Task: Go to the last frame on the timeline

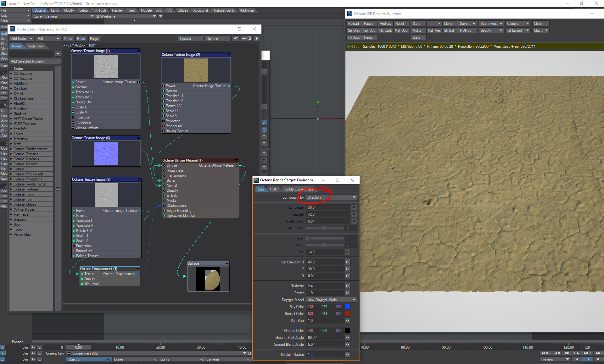Action: [x=598, y=353]
